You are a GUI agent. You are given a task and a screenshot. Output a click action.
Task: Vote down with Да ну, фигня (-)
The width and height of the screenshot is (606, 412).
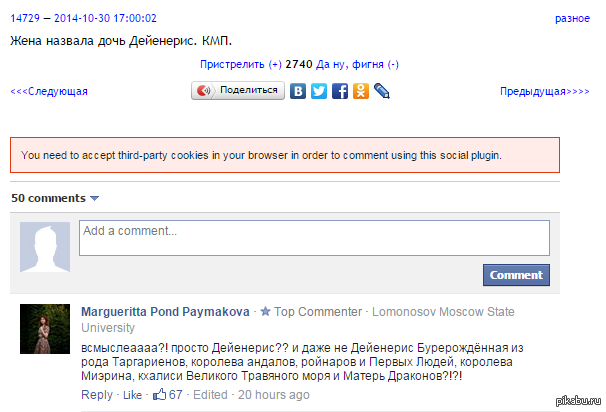pos(357,64)
